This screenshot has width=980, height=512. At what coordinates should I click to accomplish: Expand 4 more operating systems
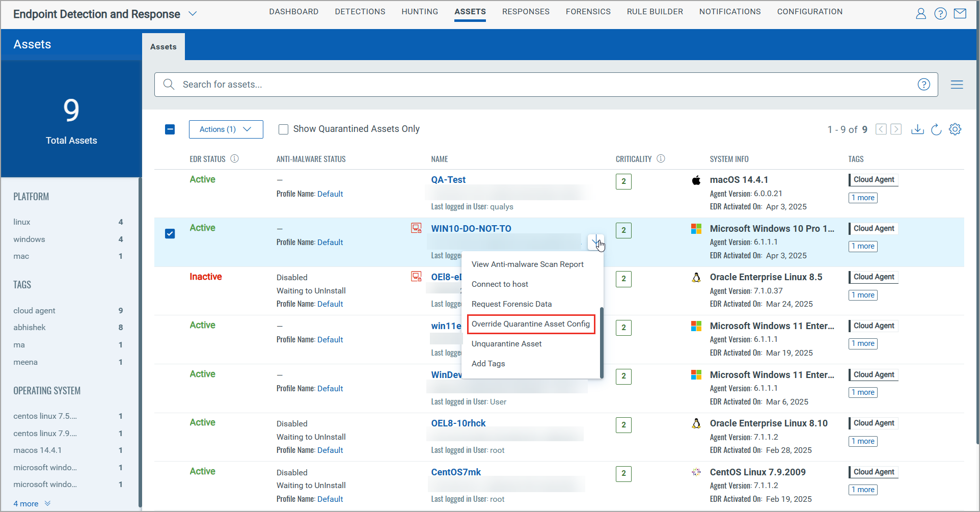[x=32, y=503]
